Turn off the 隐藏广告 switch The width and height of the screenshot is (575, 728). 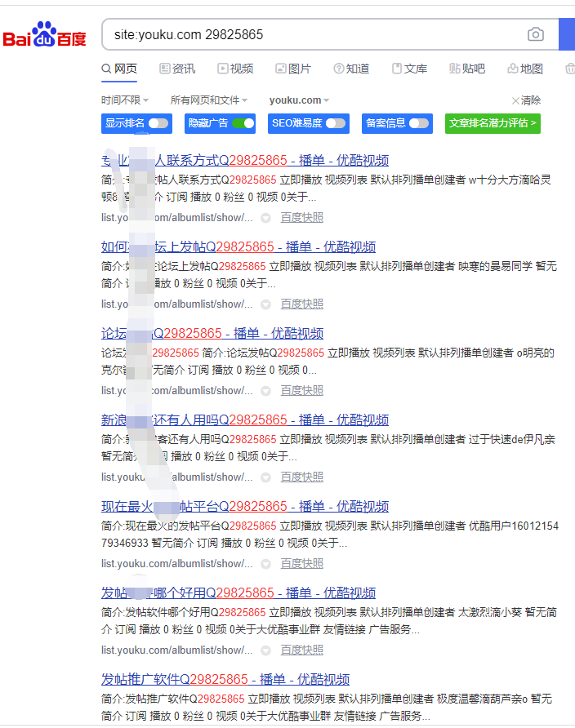coord(243,123)
